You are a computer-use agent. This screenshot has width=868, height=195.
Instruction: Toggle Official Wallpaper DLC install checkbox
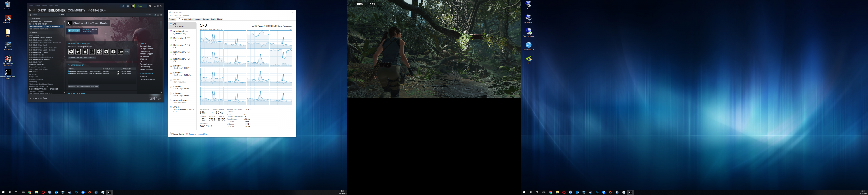(x=118, y=72)
